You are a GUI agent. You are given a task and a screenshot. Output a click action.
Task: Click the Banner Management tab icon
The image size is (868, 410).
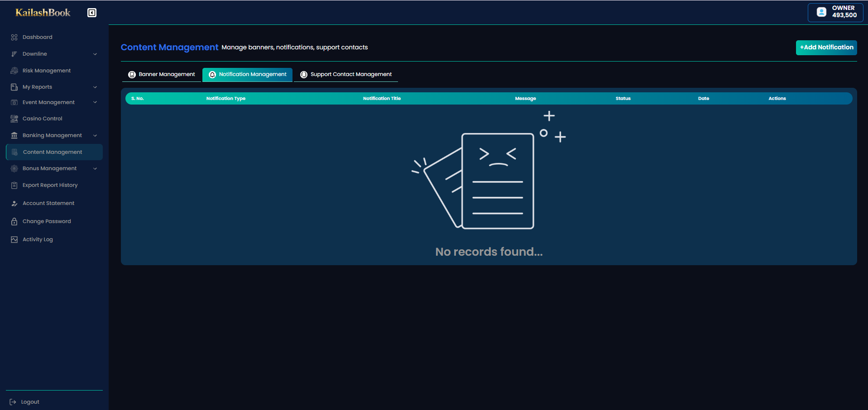[x=132, y=75]
